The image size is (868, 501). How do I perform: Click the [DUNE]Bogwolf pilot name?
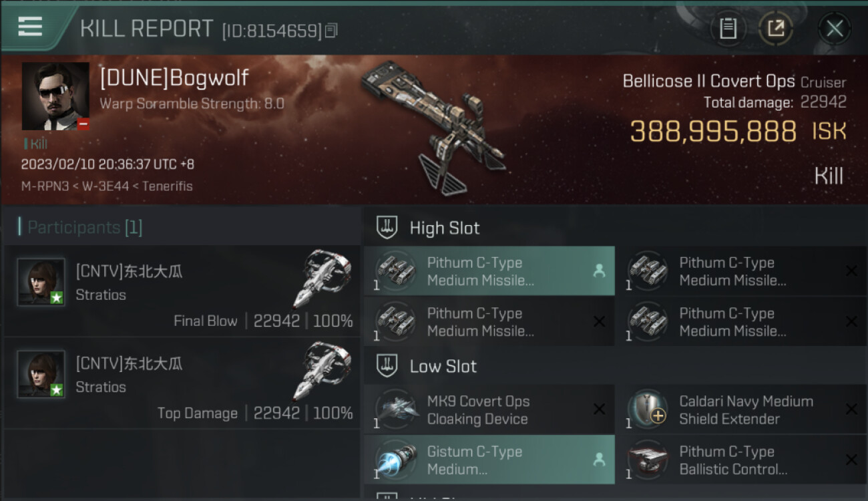tap(174, 78)
